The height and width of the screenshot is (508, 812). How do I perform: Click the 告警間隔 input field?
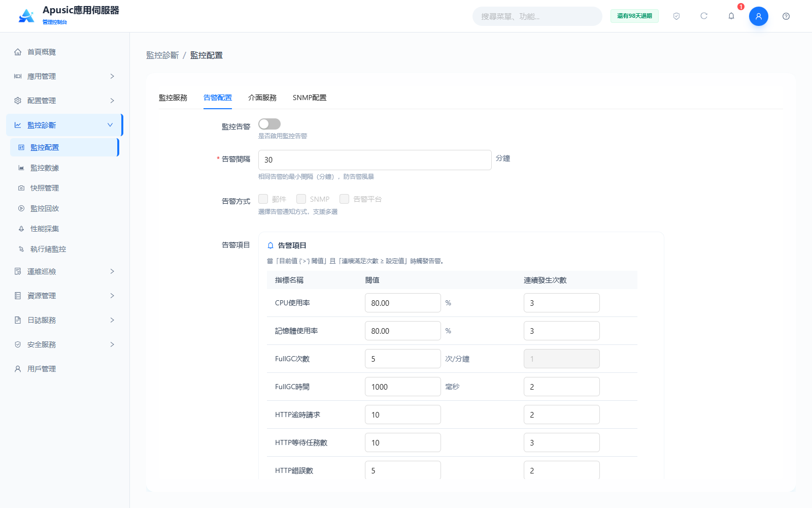click(x=375, y=160)
